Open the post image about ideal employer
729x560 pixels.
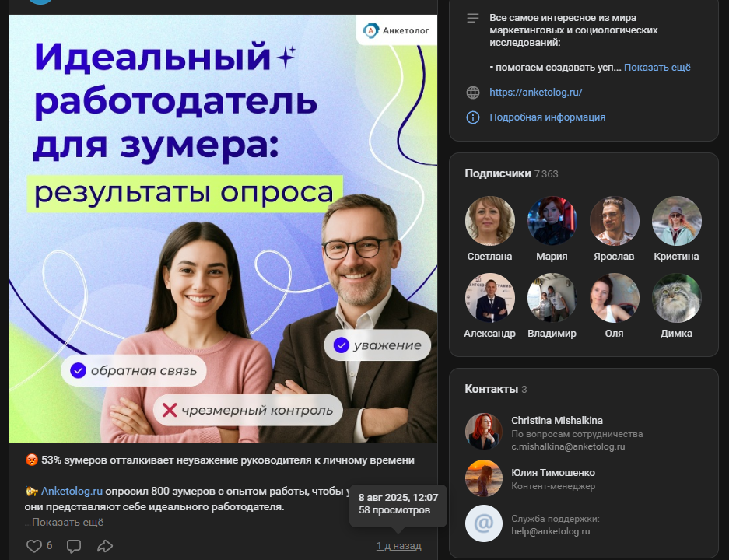[223, 229]
